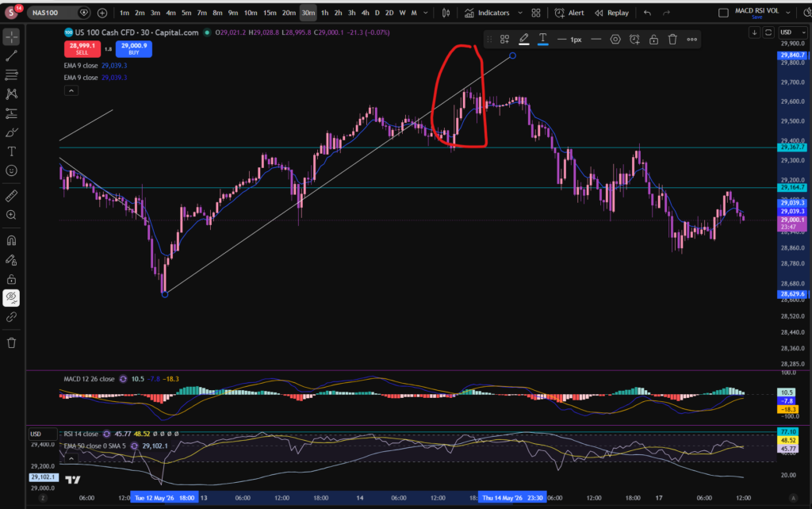This screenshot has width=812, height=509.
Task: Open the USD currency dropdown on price scale
Action: (x=793, y=32)
